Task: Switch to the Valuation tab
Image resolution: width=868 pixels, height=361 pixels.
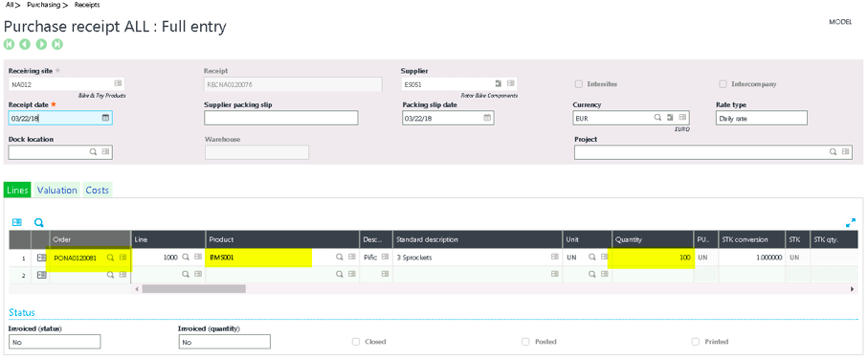Action: click(57, 190)
